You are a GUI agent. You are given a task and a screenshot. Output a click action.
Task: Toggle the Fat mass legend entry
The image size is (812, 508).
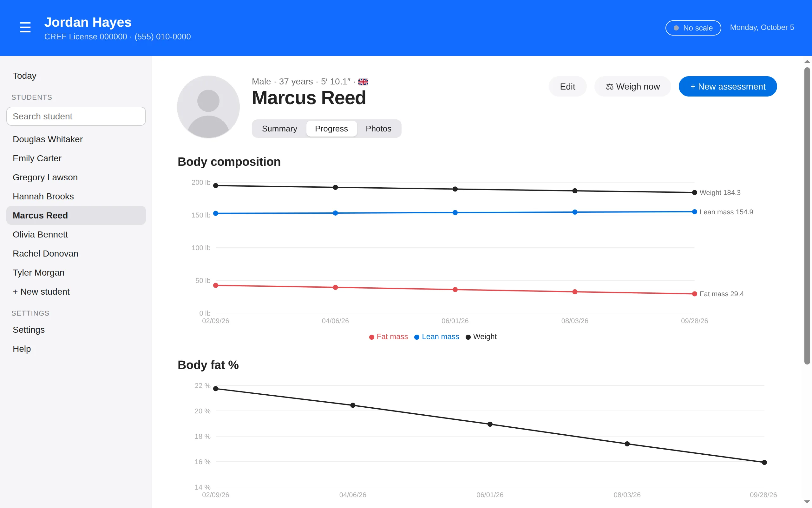(x=389, y=337)
